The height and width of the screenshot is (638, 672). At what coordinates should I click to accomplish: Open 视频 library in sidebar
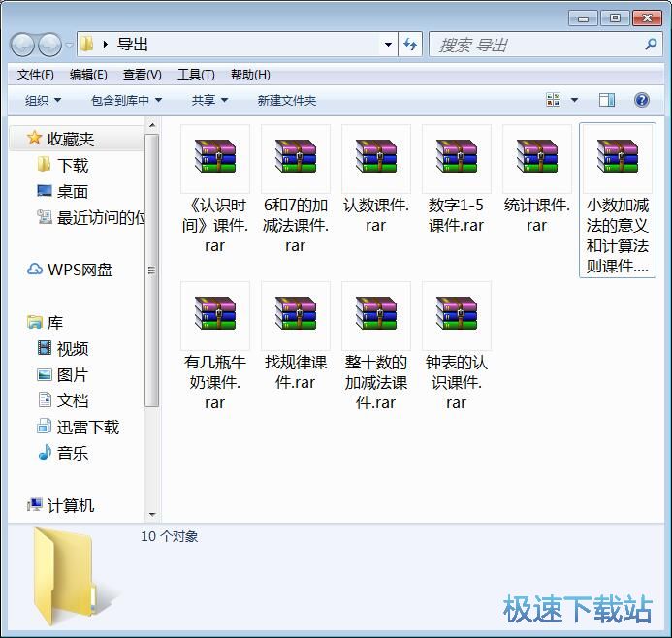pyautogui.click(x=63, y=348)
